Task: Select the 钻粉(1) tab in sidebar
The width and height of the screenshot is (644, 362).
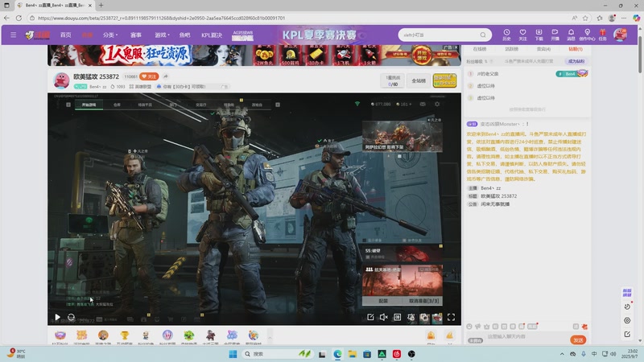Action: coord(576,49)
